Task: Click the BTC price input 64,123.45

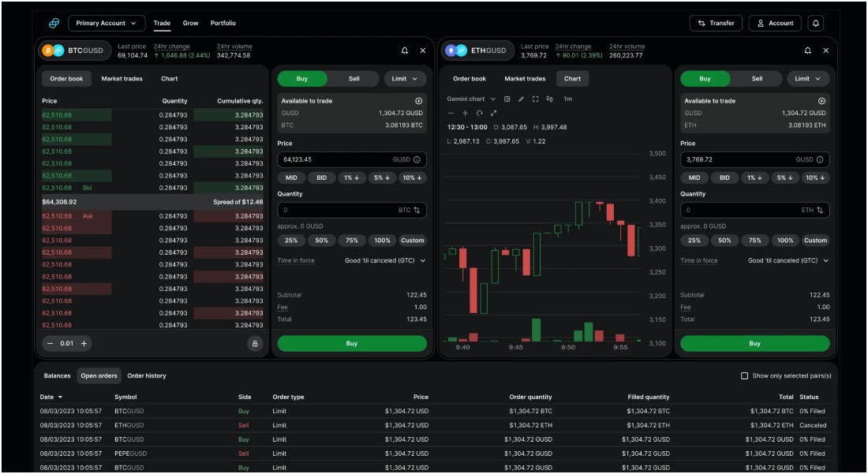Action: [352, 159]
